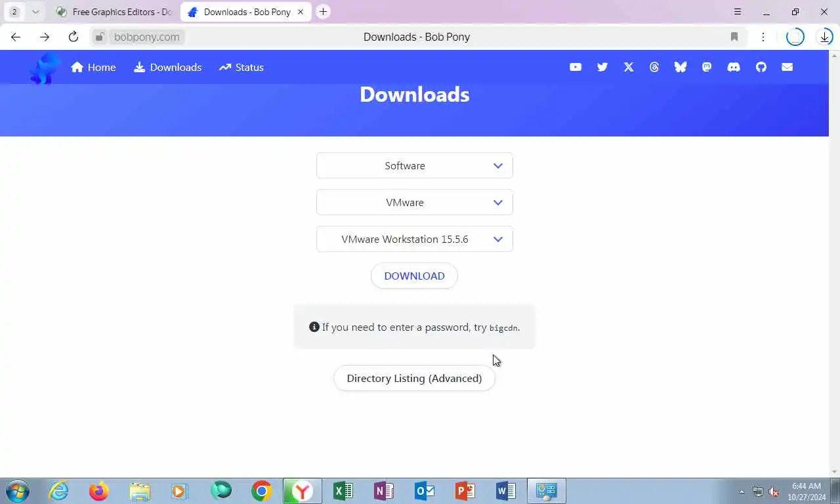Click the circular loading indicator icon

pyautogui.click(x=795, y=37)
